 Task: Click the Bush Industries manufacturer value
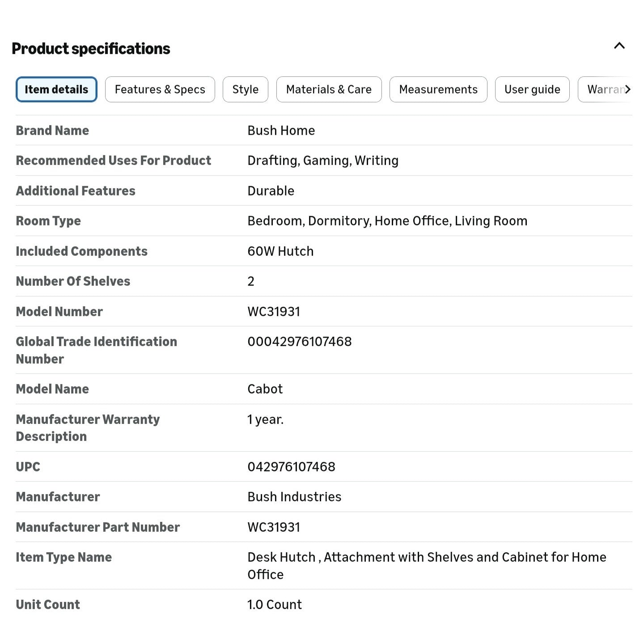pyautogui.click(x=294, y=497)
